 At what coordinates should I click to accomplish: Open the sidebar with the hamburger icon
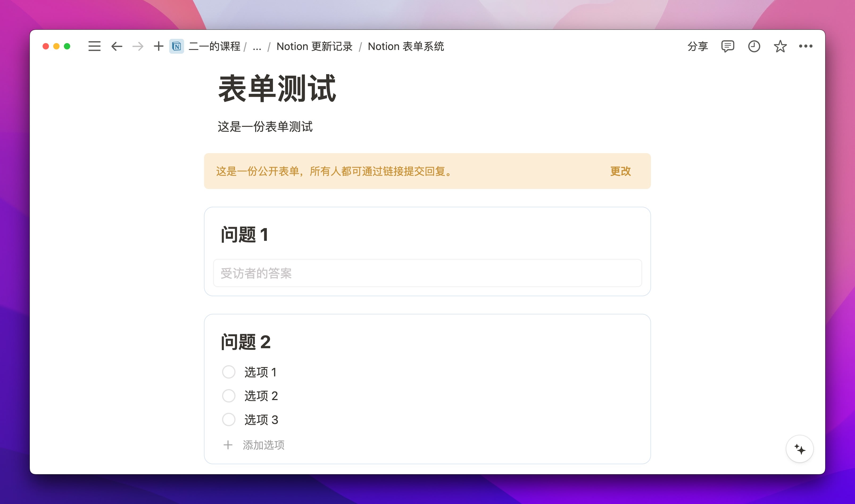tap(94, 46)
